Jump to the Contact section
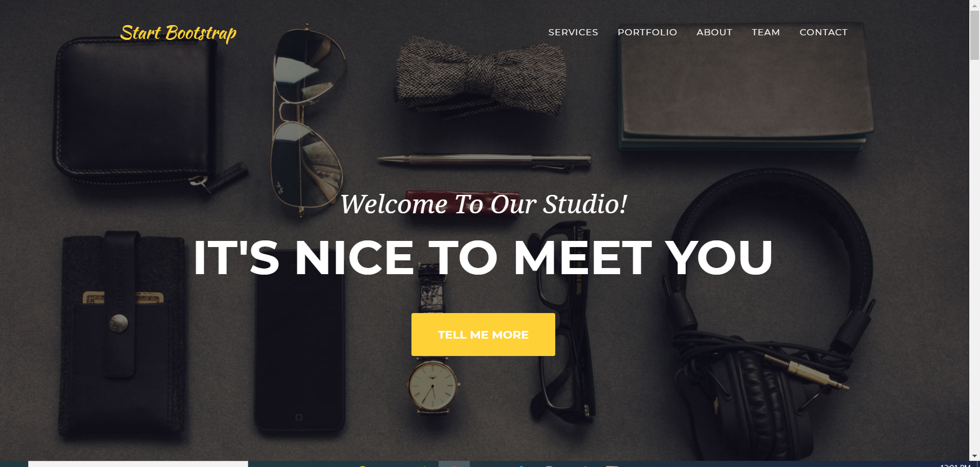This screenshot has width=980, height=467. click(x=823, y=32)
